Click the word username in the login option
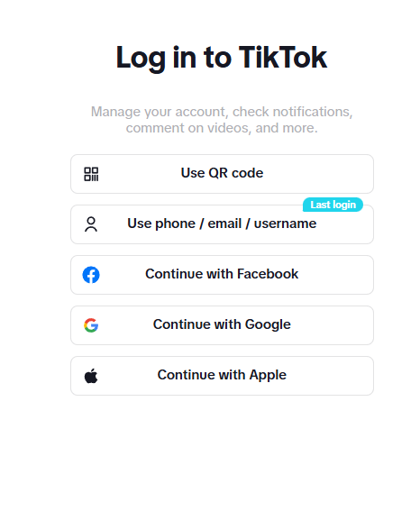The image size is (420, 511). coord(285,224)
